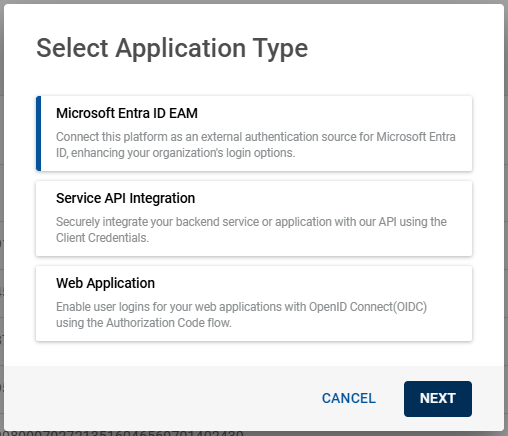Pick the Web Application type card

coord(254,303)
